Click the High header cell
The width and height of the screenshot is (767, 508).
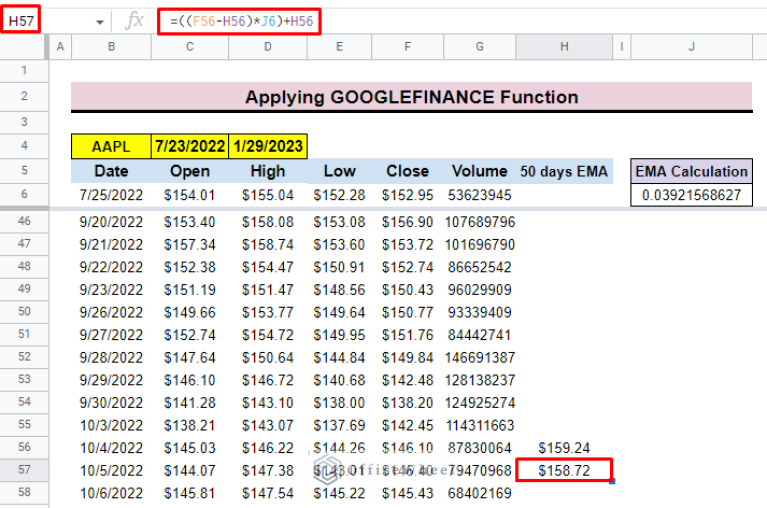pos(268,171)
